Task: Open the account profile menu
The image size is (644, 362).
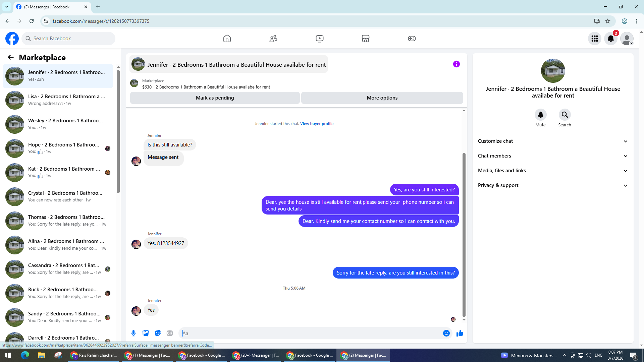Action: tap(627, 39)
